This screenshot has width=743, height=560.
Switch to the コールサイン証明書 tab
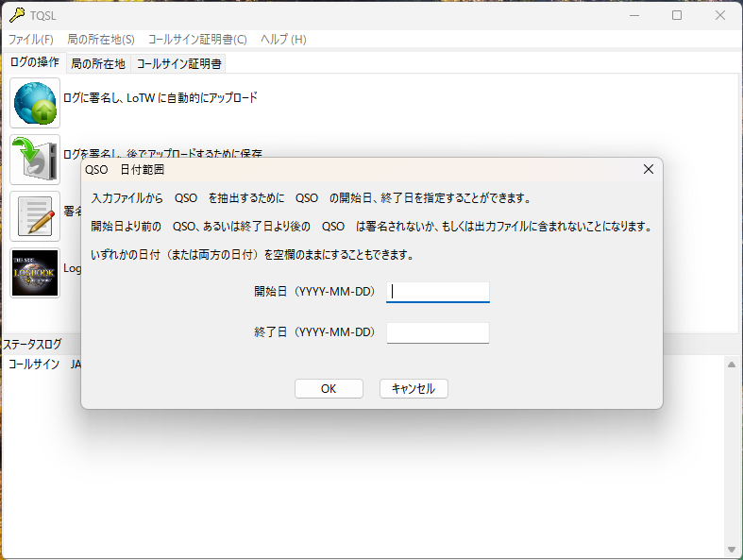tap(178, 64)
